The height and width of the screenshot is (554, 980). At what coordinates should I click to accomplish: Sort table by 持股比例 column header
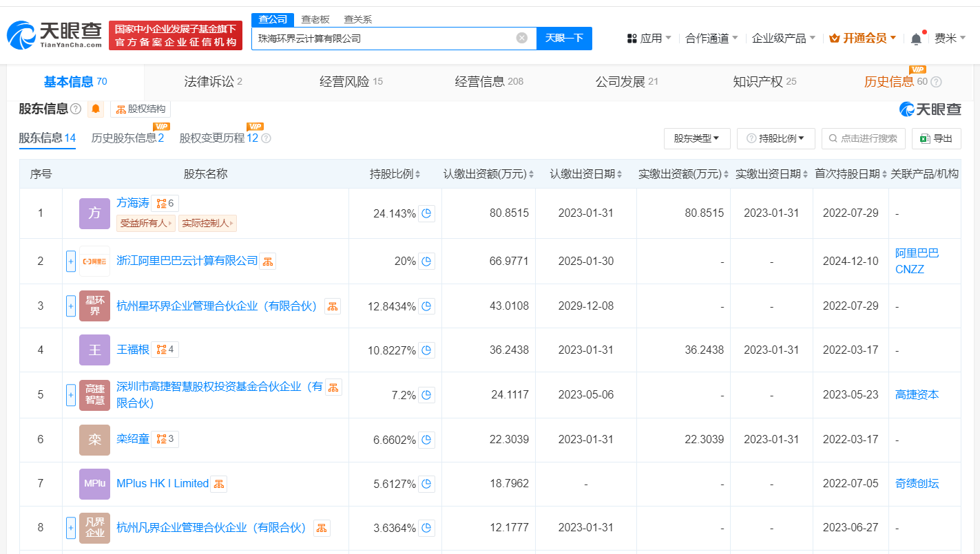395,174
